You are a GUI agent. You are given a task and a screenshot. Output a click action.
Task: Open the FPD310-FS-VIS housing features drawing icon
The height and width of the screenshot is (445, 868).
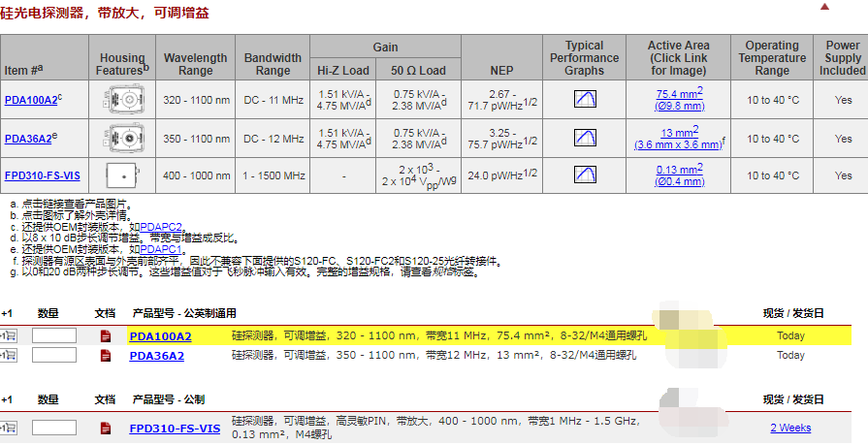pos(123,175)
